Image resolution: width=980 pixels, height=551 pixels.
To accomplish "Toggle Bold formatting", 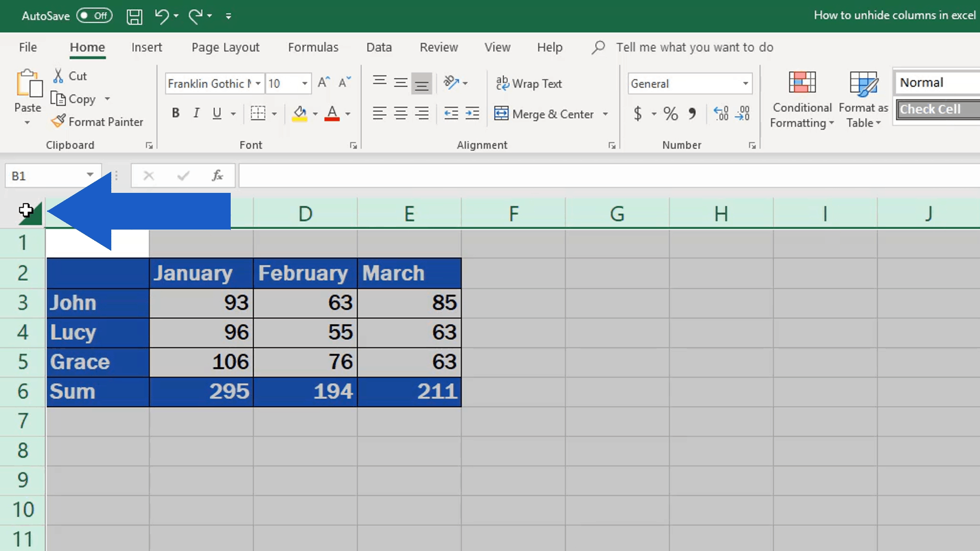I will tap(176, 113).
